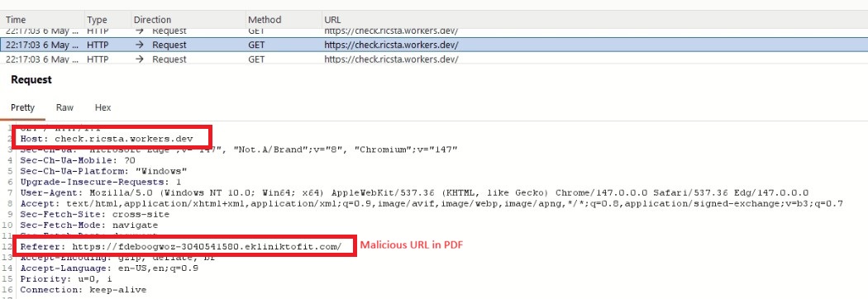Click the Request direction text in highlighted row

pyautogui.click(x=169, y=45)
